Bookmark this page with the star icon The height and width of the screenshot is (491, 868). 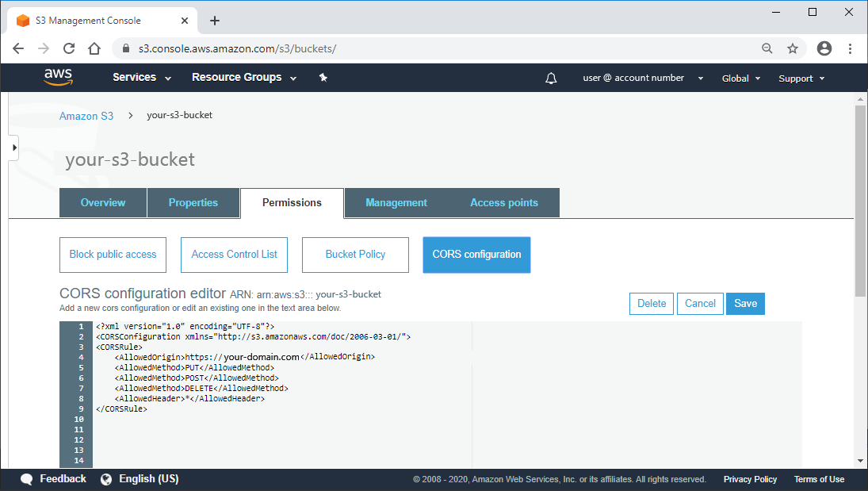coord(793,48)
